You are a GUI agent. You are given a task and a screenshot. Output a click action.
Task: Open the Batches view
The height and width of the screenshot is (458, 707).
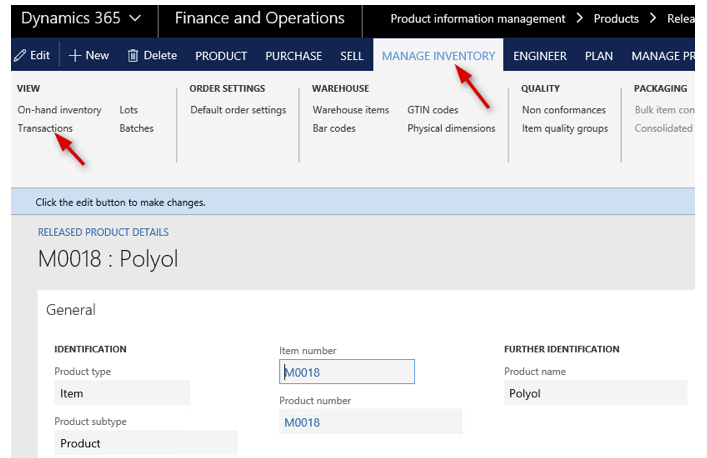(x=137, y=128)
